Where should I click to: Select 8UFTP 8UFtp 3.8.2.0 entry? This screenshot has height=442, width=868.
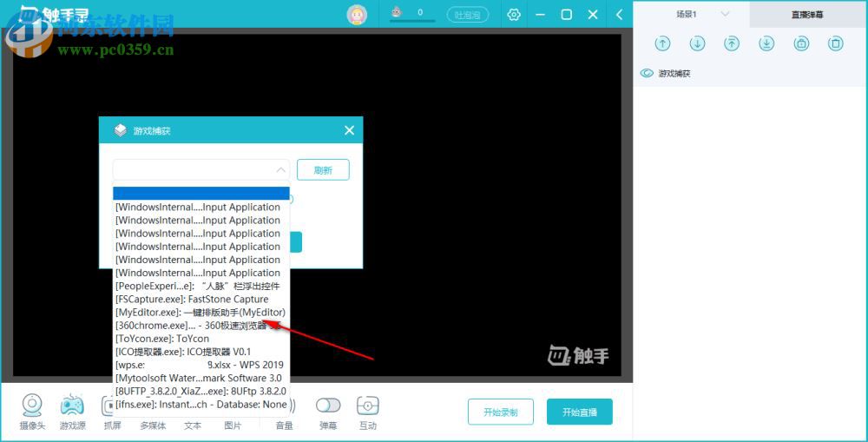click(x=201, y=391)
